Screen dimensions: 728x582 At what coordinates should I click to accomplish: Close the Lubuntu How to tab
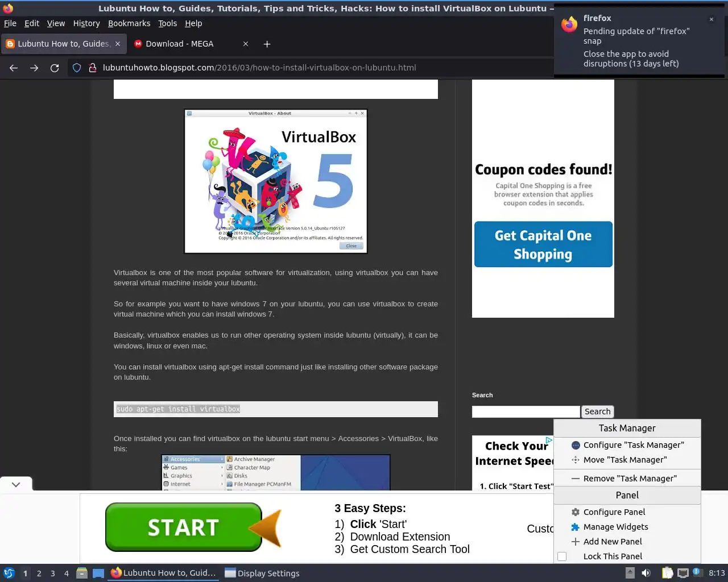tap(118, 44)
